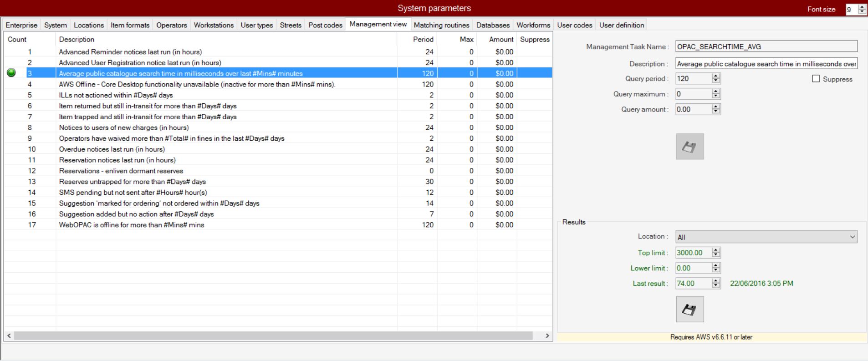This screenshot has height=361, width=868.
Task: Click the Query maximum spinner arrows
Action: point(716,94)
